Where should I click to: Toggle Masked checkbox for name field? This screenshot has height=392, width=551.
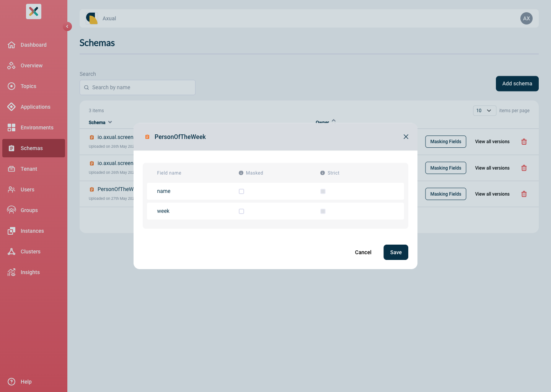tap(241, 191)
